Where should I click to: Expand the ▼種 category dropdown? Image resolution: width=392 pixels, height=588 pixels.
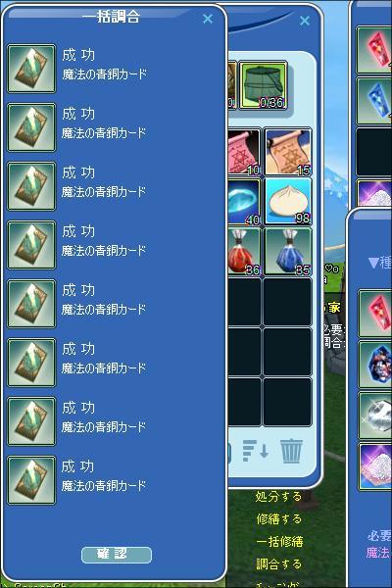coord(379,262)
